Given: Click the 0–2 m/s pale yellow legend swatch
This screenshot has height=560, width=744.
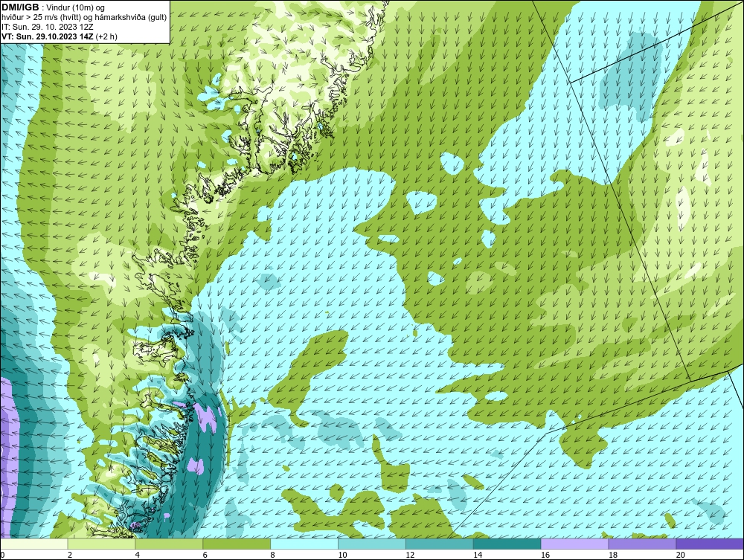Looking at the screenshot, I should (33, 544).
